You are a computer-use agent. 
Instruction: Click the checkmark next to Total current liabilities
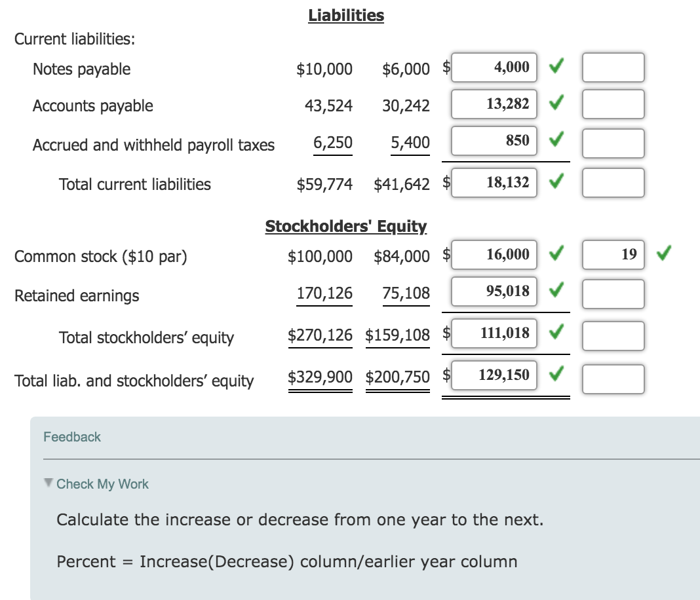[x=555, y=182]
